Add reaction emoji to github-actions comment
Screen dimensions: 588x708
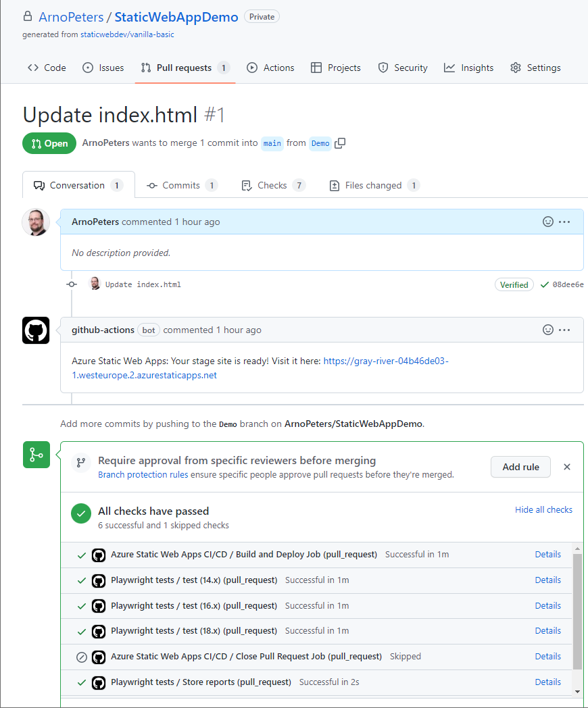[x=548, y=330]
